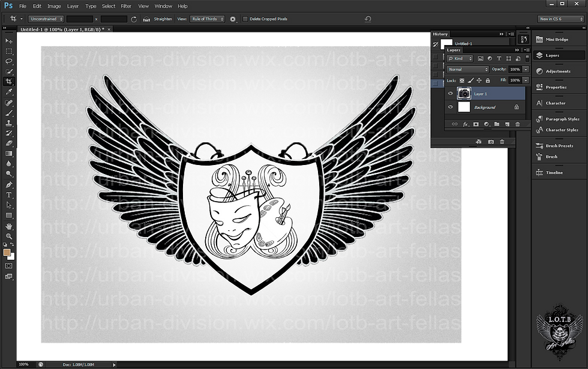Create a new layer in Layers panel
Screen dimensions: 588x369
507,124
